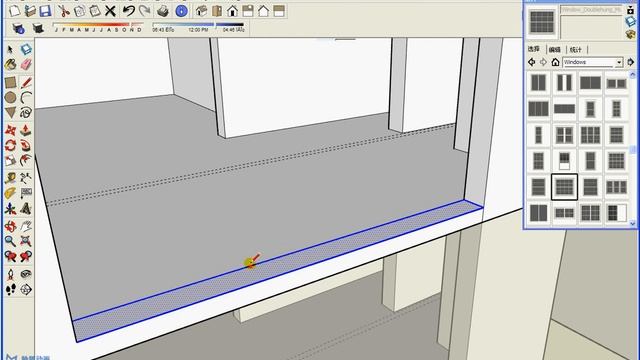Select the Position Camera tool
640x360 pixels.
point(10,274)
